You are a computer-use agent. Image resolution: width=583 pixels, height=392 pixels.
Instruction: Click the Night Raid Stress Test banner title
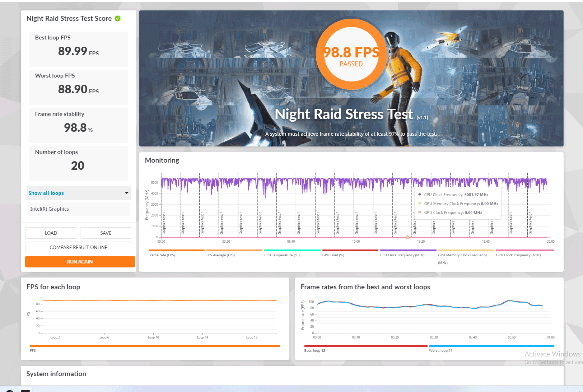click(344, 115)
